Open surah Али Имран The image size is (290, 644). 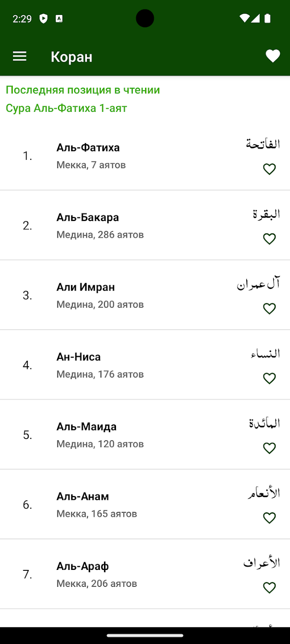[145, 295]
